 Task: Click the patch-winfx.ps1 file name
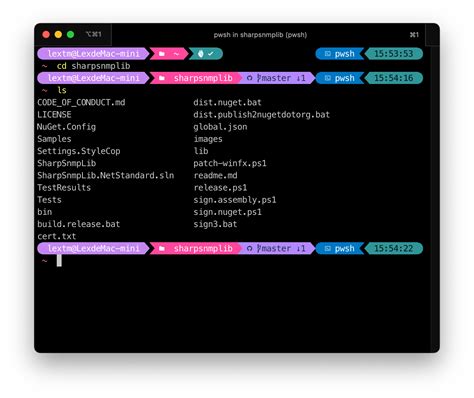230,163
